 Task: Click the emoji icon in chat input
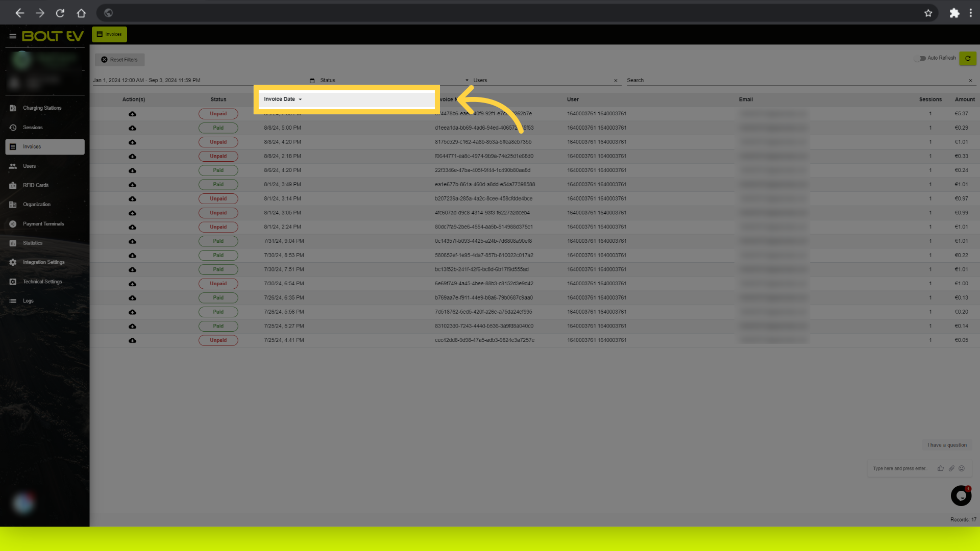click(962, 468)
